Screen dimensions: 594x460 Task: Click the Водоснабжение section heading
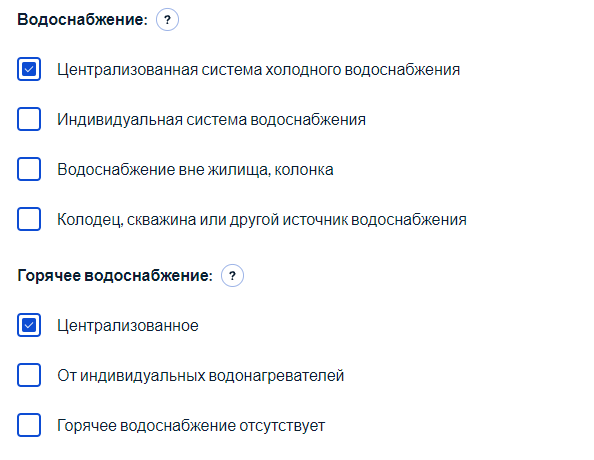coord(82,20)
